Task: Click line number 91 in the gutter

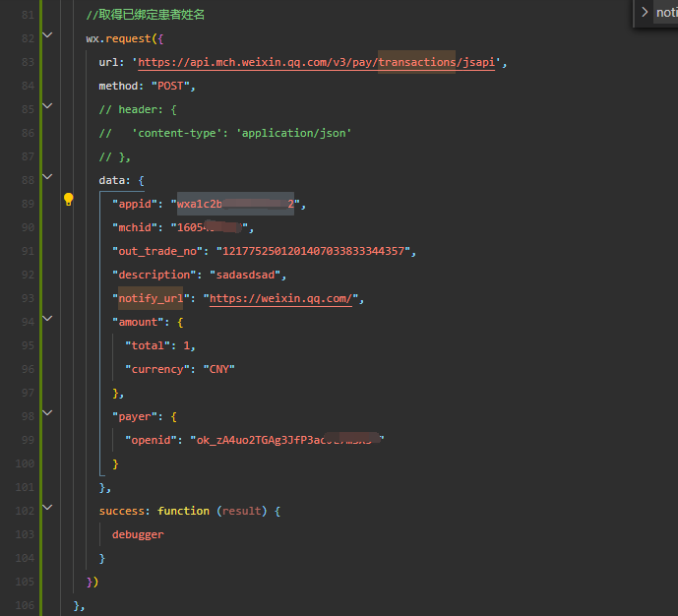Action: point(28,251)
